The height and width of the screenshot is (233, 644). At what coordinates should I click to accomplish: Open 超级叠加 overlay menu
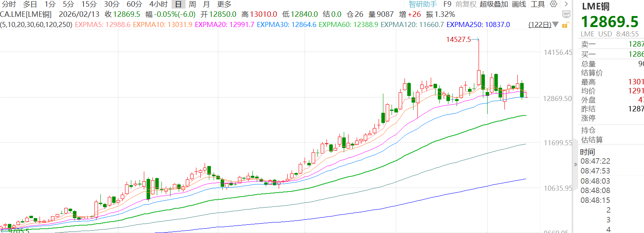(x=494, y=4)
